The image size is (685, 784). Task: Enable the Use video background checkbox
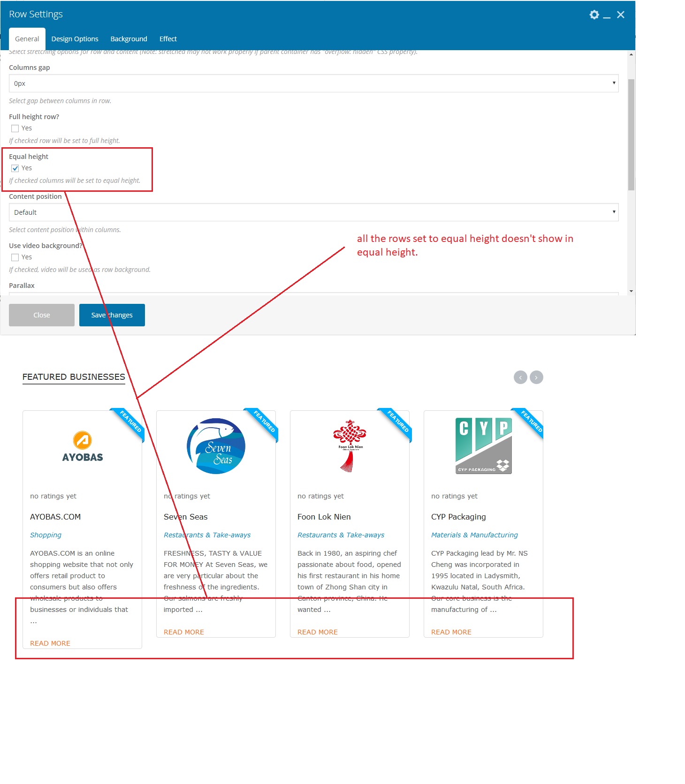point(15,257)
